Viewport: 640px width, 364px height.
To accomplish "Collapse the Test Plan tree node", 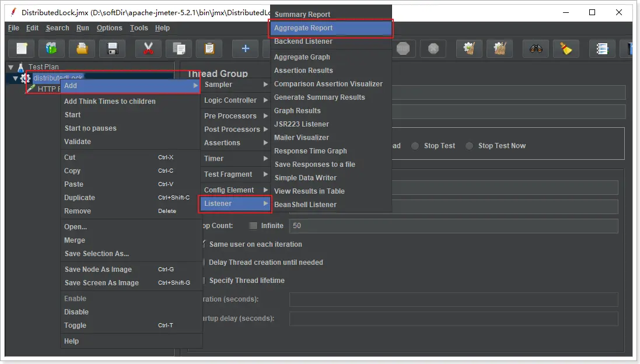I will 11,67.
